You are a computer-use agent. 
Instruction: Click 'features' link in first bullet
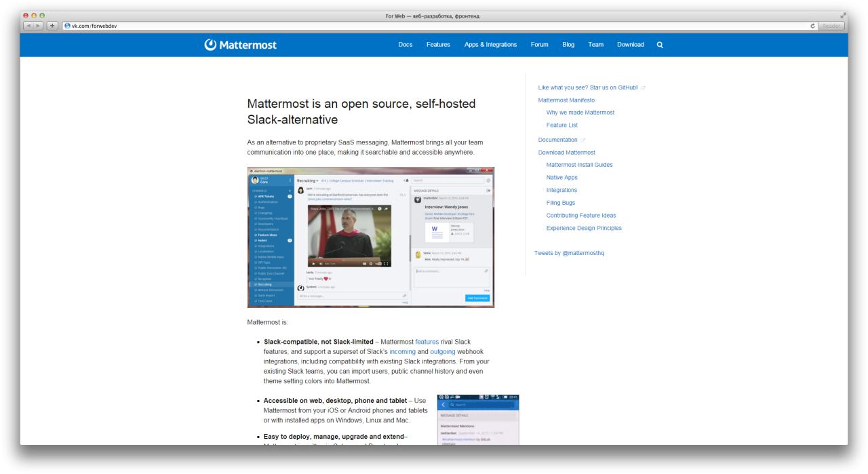(427, 342)
